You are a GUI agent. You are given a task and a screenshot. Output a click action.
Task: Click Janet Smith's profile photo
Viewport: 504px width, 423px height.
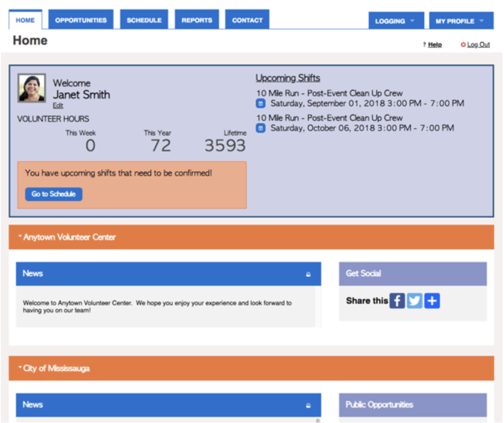[32, 88]
